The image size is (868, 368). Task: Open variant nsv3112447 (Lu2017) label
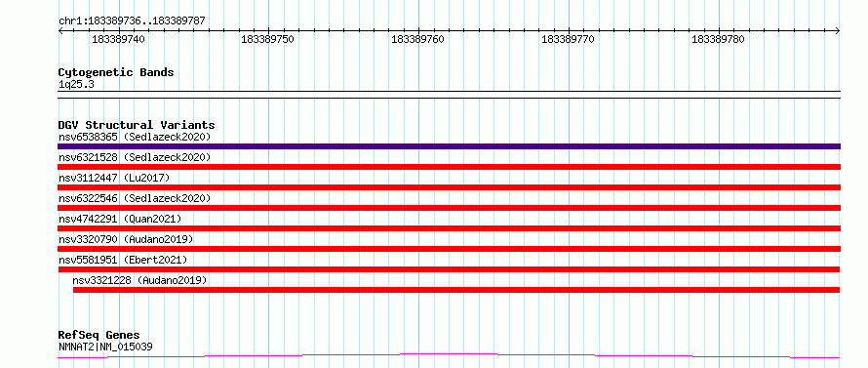(x=114, y=178)
